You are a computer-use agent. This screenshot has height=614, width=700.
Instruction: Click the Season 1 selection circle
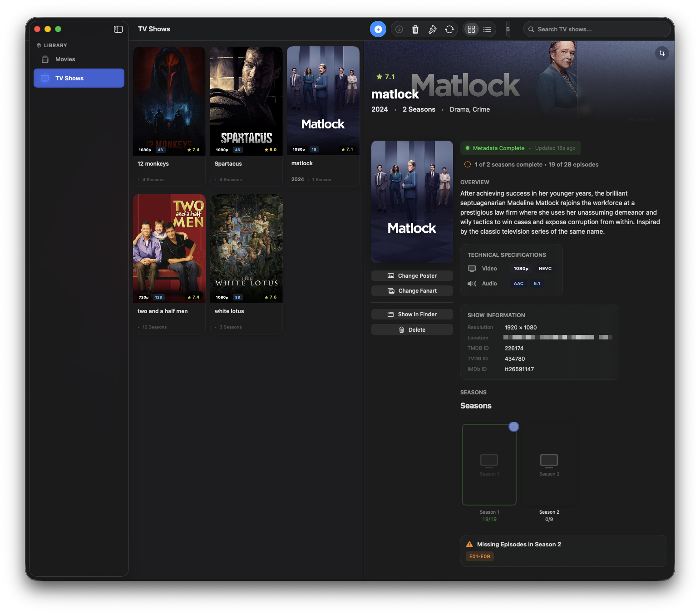click(513, 427)
